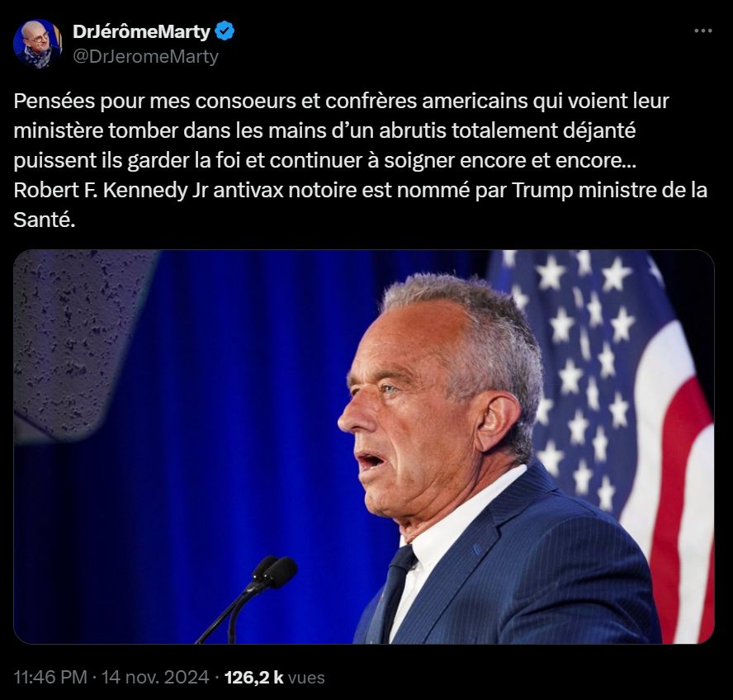Select the 14 nov. 2024 date
Screen dimensions: 733x700
click(155, 677)
